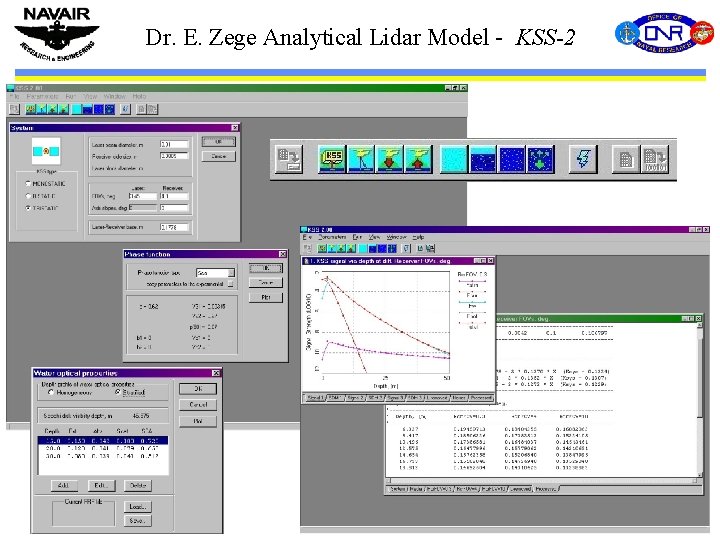Click Plot in the Phase function dialog
Screen dimensions: 720x540
click(266, 297)
